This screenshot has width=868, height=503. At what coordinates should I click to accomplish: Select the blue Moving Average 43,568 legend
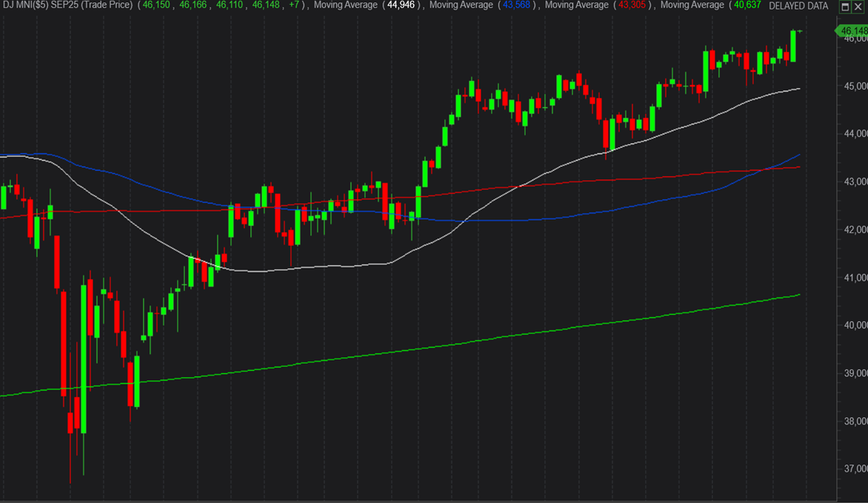coord(483,6)
